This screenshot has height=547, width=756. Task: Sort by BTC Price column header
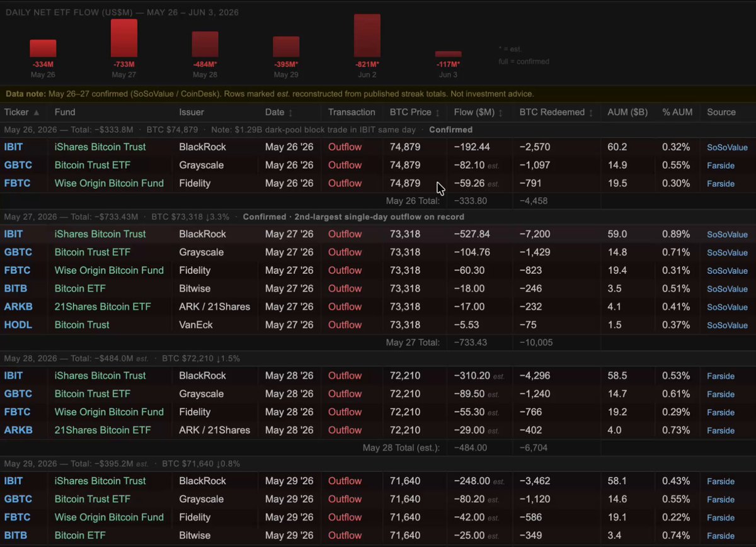tap(416, 112)
